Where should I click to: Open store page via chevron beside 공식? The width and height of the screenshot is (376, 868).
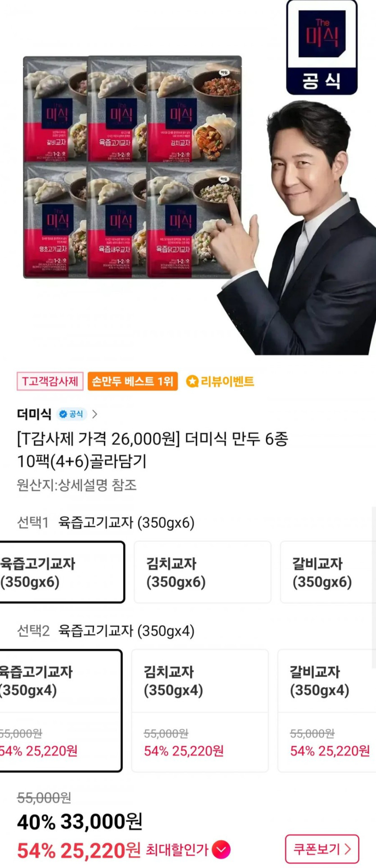[95, 414]
